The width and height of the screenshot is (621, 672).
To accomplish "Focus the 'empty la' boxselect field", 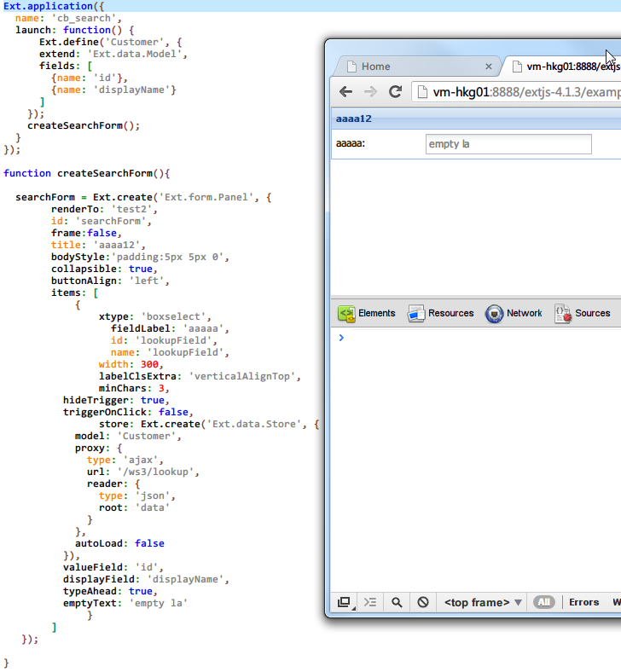I will coord(508,144).
